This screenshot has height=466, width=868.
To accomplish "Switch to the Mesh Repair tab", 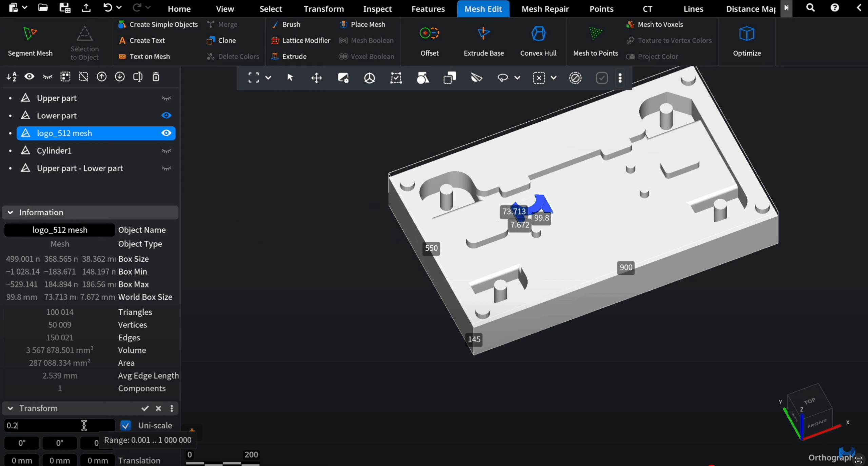I will 545,9.
